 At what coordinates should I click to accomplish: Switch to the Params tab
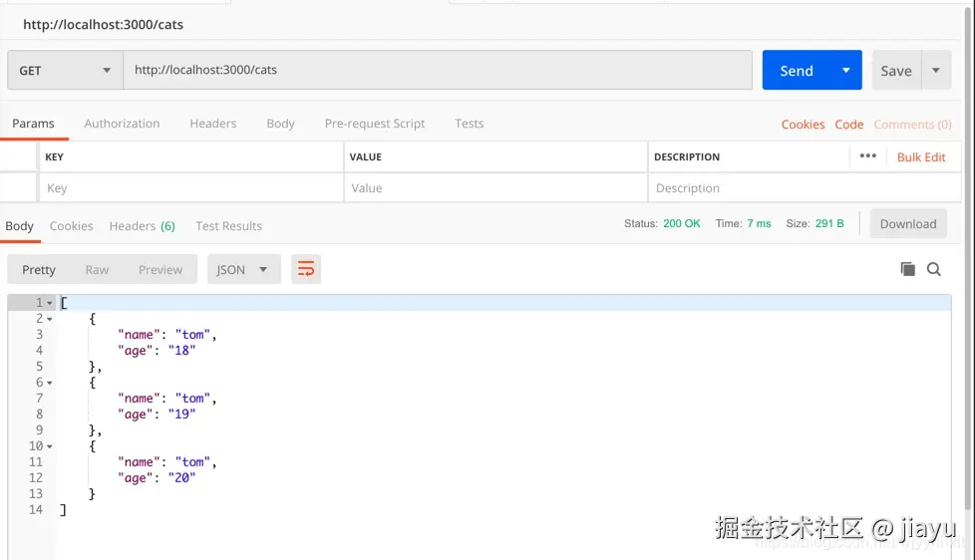pyautogui.click(x=34, y=124)
